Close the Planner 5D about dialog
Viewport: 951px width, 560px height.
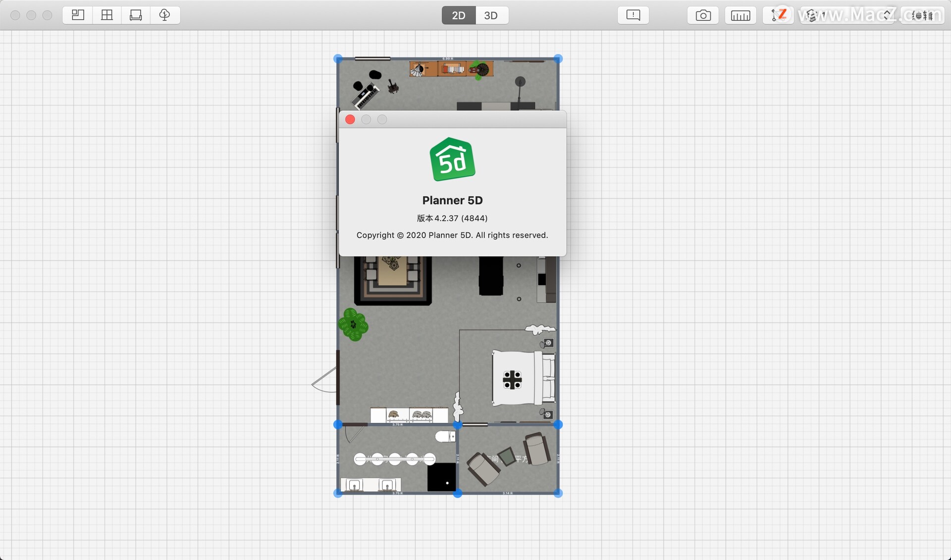(350, 119)
